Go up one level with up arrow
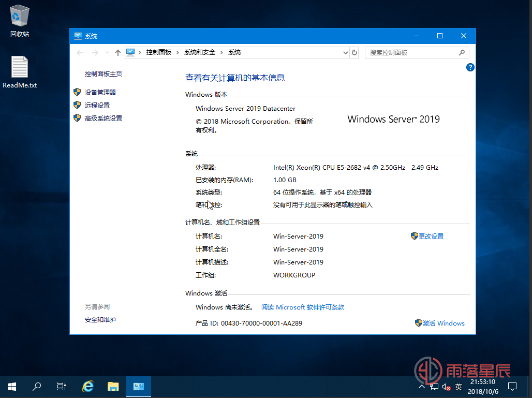Viewport: 532px width, 398px height. 117,53
